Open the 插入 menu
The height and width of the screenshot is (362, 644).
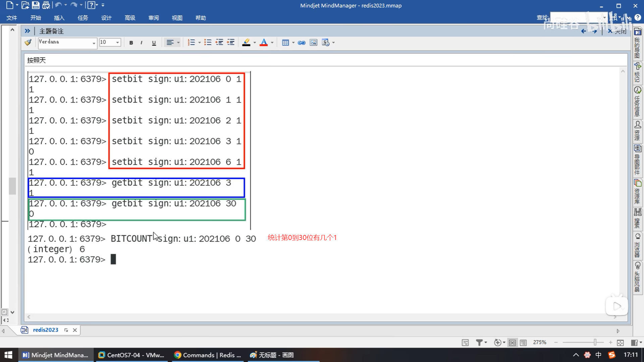[59, 18]
